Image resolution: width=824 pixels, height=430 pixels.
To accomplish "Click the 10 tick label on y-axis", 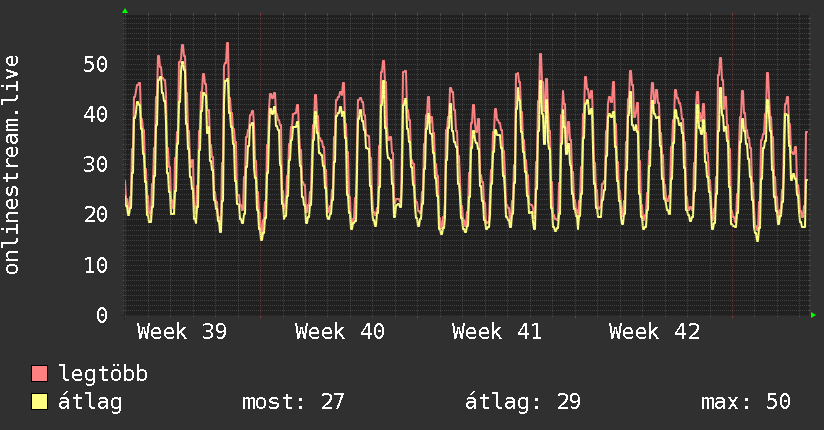I will pos(96,264).
